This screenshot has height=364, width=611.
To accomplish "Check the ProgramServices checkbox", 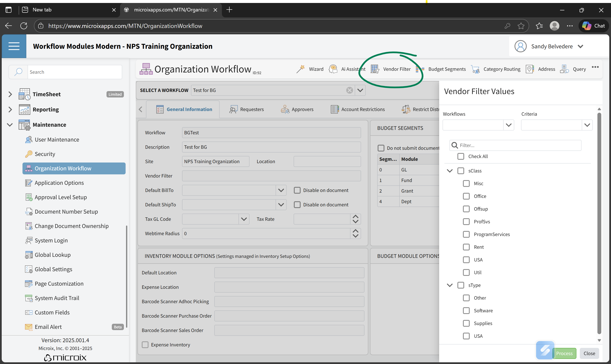I will pos(466,234).
